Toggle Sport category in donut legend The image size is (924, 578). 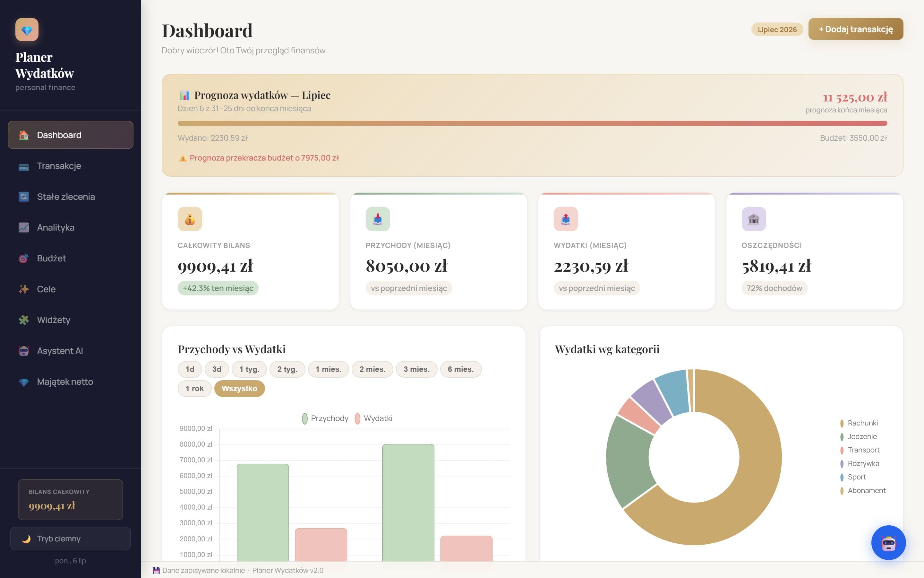click(853, 477)
